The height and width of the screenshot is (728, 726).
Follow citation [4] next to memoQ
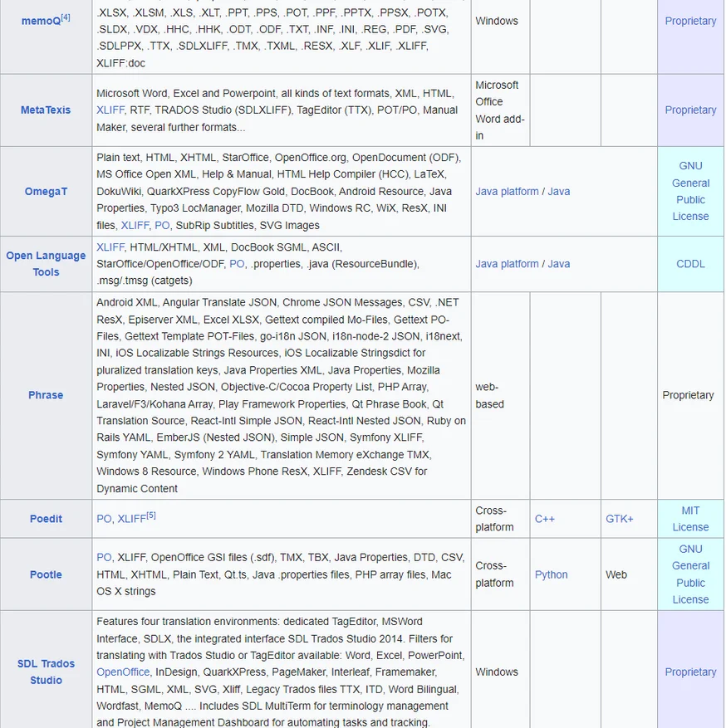(x=66, y=17)
